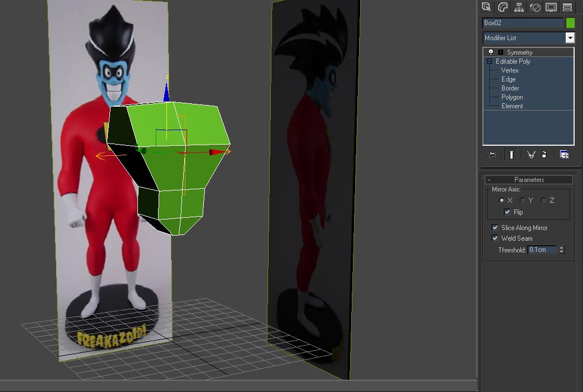Open the green object color swatch
This screenshot has width=583, height=392.
click(x=570, y=23)
